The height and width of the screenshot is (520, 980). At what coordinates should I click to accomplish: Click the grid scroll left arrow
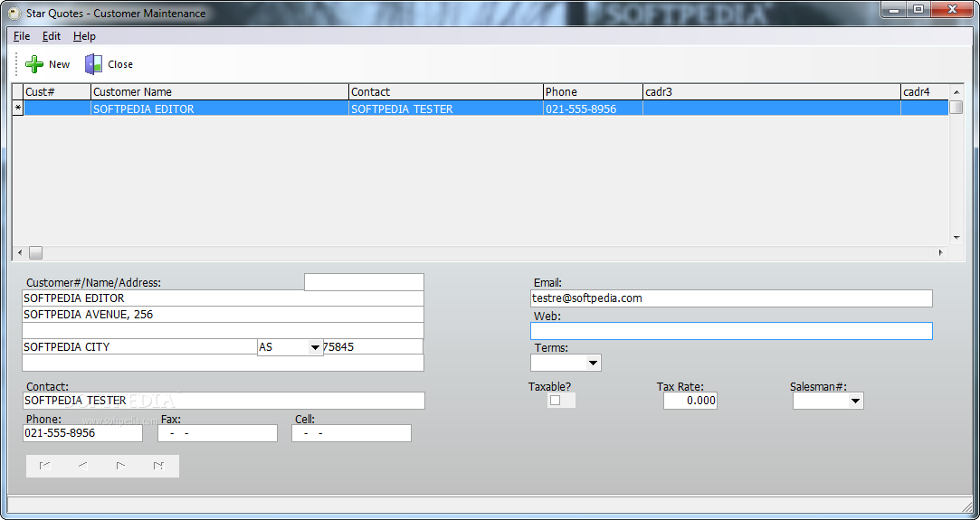pyautogui.click(x=20, y=253)
